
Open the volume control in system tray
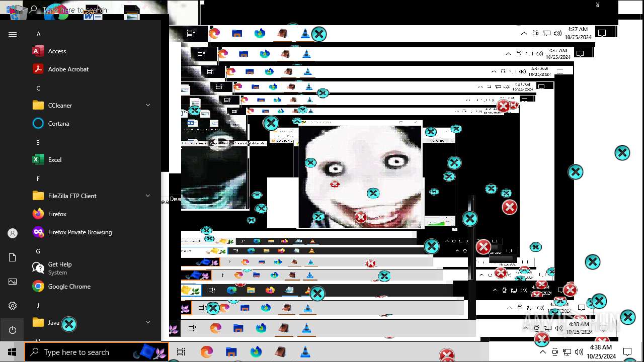pyautogui.click(x=579, y=352)
